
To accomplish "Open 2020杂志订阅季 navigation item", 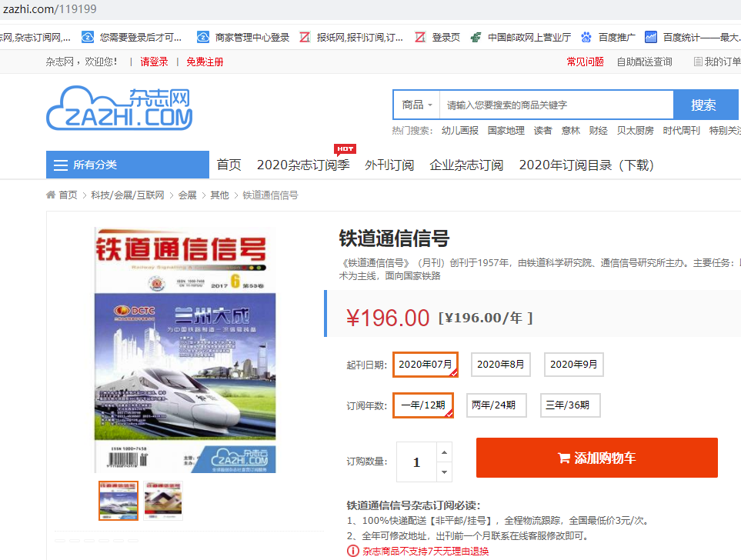I will (303, 165).
